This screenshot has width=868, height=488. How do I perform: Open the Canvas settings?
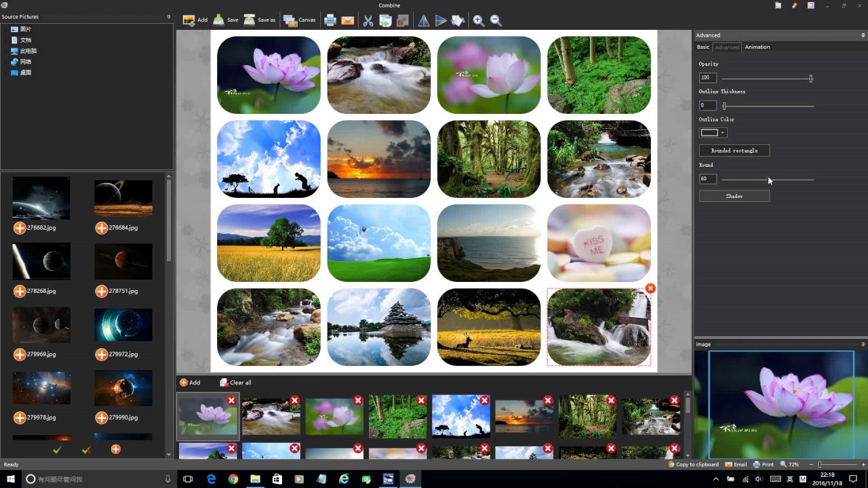(x=300, y=20)
